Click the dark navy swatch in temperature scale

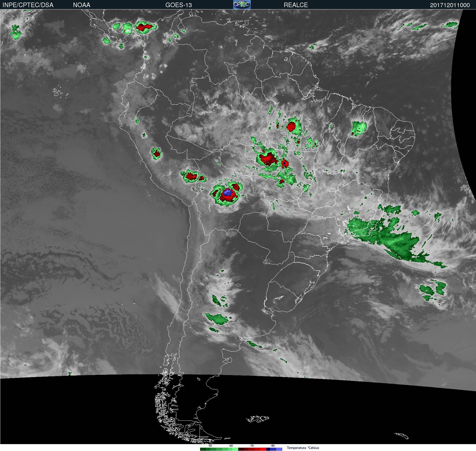click(x=268, y=449)
